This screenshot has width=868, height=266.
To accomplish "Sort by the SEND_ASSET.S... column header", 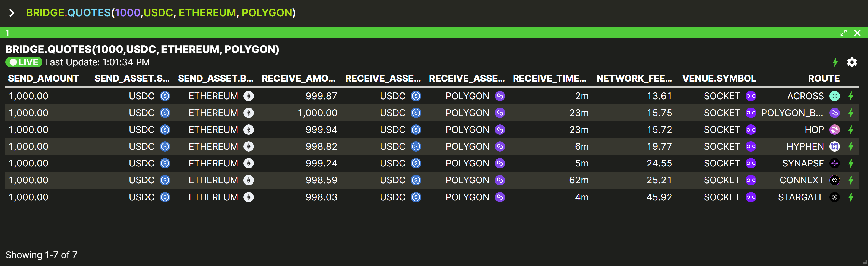I will click(132, 78).
